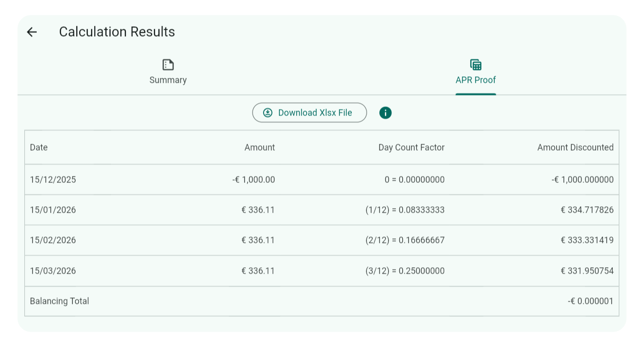Click the row dated 15/12/2025
Image resolution: width=644 pixels, height=347 pixels.
coord(322,179)
